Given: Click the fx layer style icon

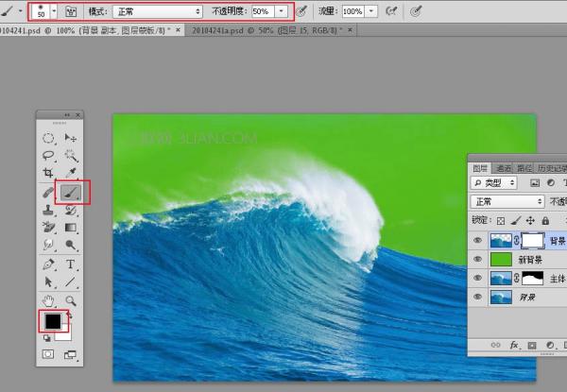Looking at the screenshot, I should click(x=514, y=346).
